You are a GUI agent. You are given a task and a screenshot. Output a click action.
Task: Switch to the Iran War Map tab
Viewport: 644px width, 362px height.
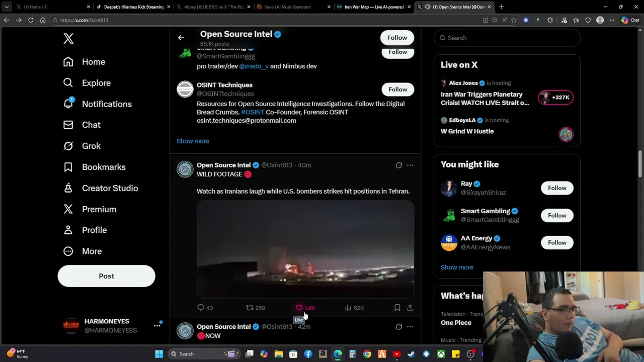click(x=374, y=7)
